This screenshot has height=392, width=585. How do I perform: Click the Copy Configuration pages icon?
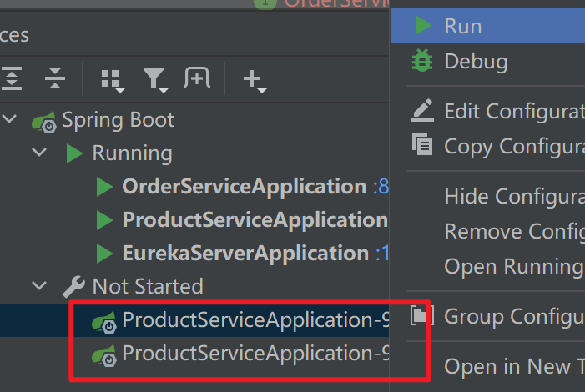tap(422, 144)
